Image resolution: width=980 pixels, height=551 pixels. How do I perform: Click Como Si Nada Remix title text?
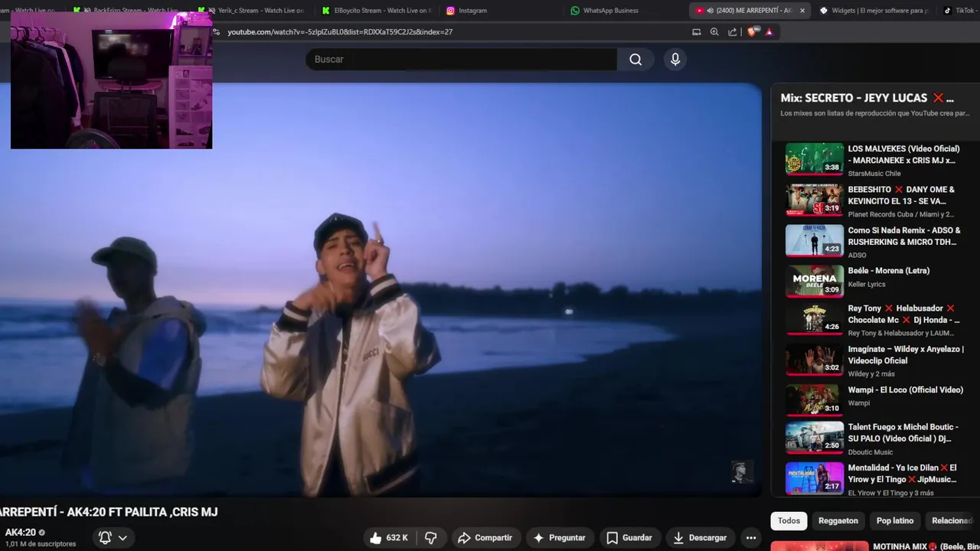903,236
